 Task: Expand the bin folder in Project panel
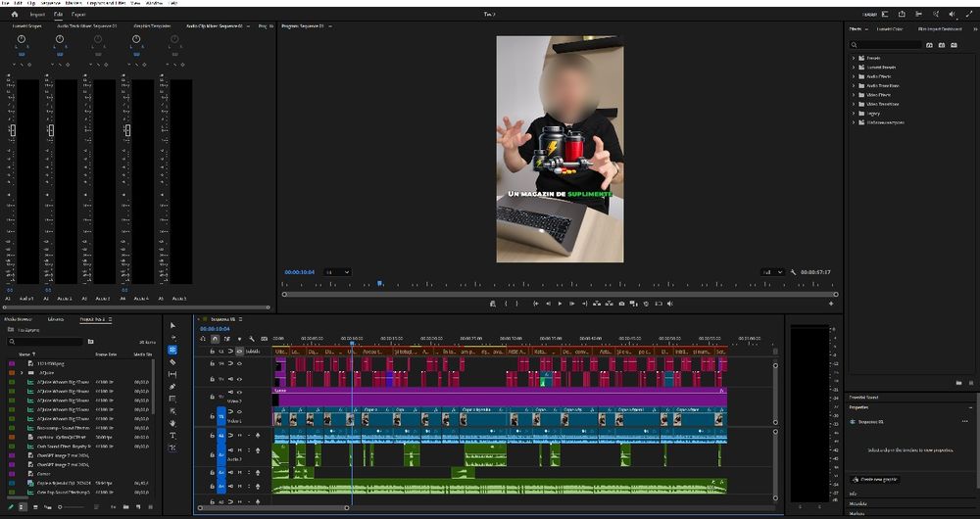pos(22,373)
